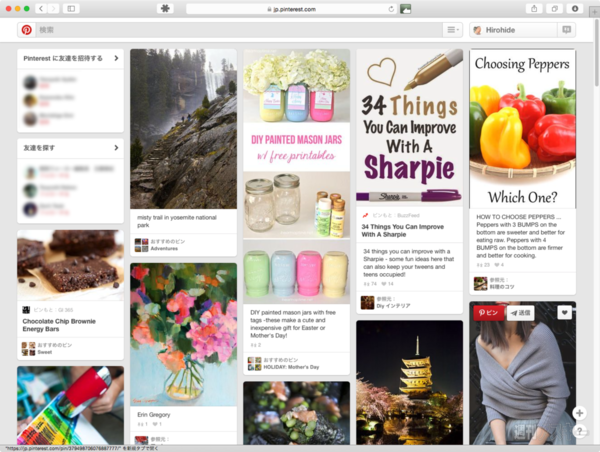The image size is (600, 452).
Task: Click the Send (送信) button on sweater pin
Action: pyautogui.click(x=521, y=313)
